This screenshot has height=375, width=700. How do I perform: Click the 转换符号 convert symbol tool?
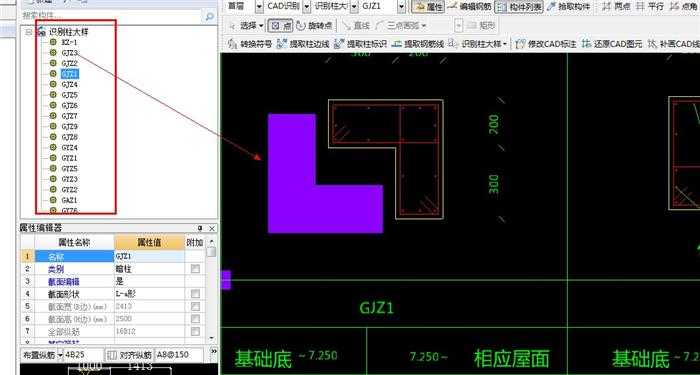(250, 44)
